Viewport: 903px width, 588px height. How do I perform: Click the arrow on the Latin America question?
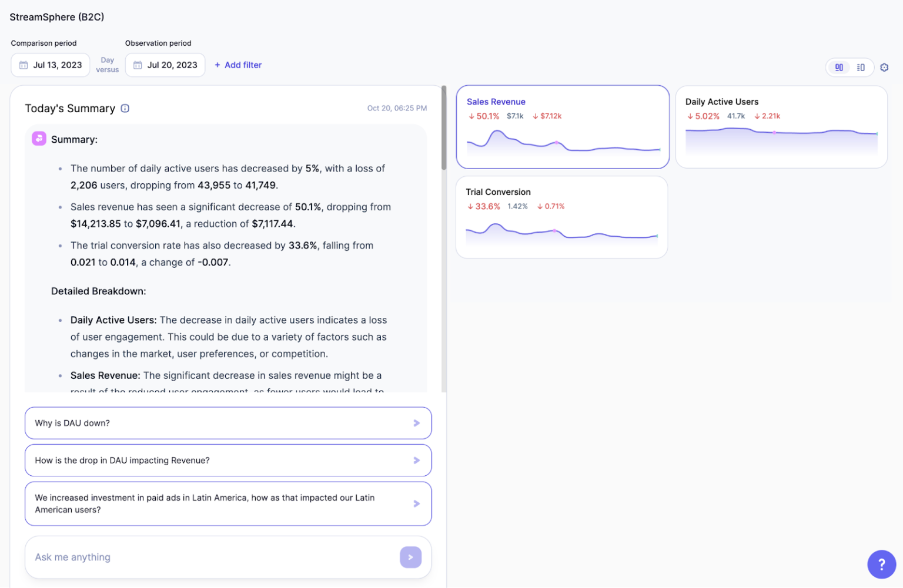[417, 504]
